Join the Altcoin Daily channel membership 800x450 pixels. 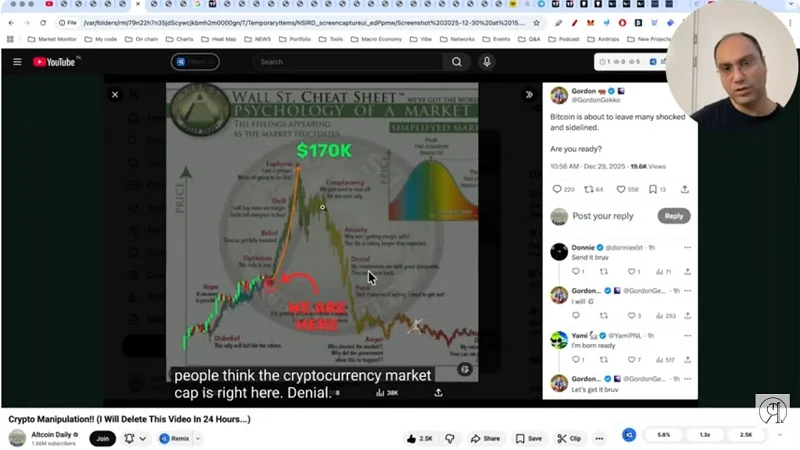tap(102, 438)
